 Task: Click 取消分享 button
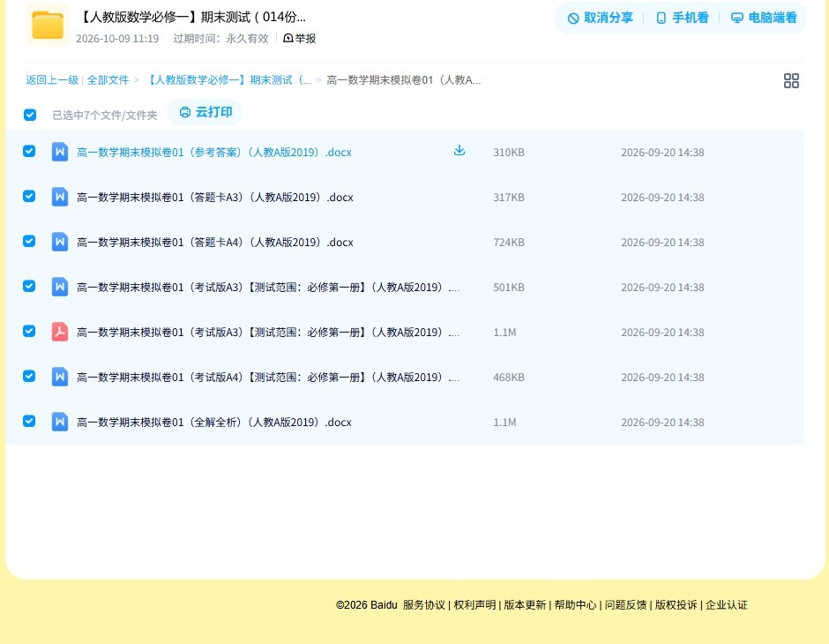600,18
